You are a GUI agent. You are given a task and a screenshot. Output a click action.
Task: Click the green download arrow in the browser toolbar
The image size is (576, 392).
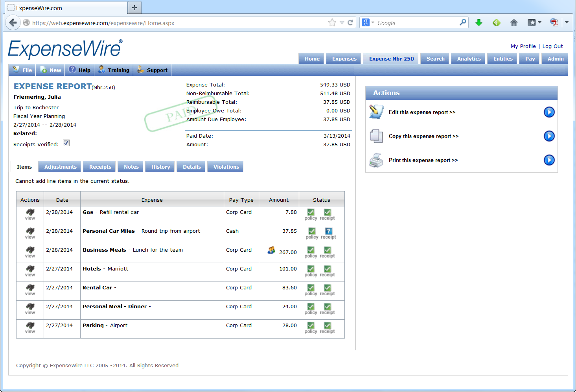(x=479, y=22)
